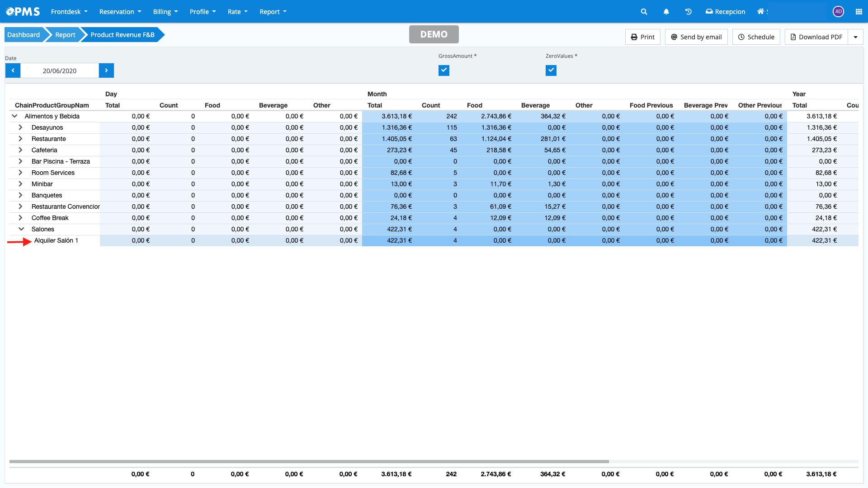
Task: Open the notifications bell
Action: [x=666, y=12]
